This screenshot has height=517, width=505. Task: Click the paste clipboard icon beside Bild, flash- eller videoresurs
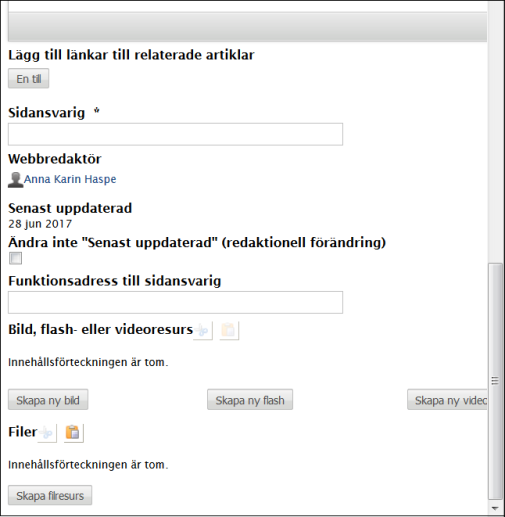tap(229, 330)
